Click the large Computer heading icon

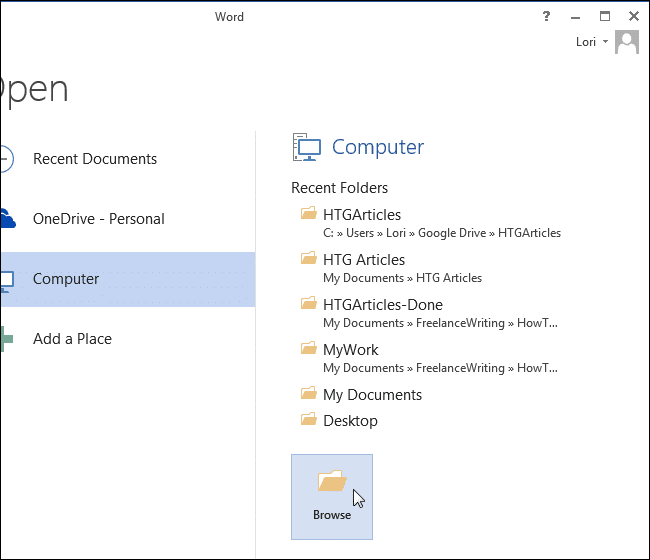pyautogui.click(x=306, y=148)
